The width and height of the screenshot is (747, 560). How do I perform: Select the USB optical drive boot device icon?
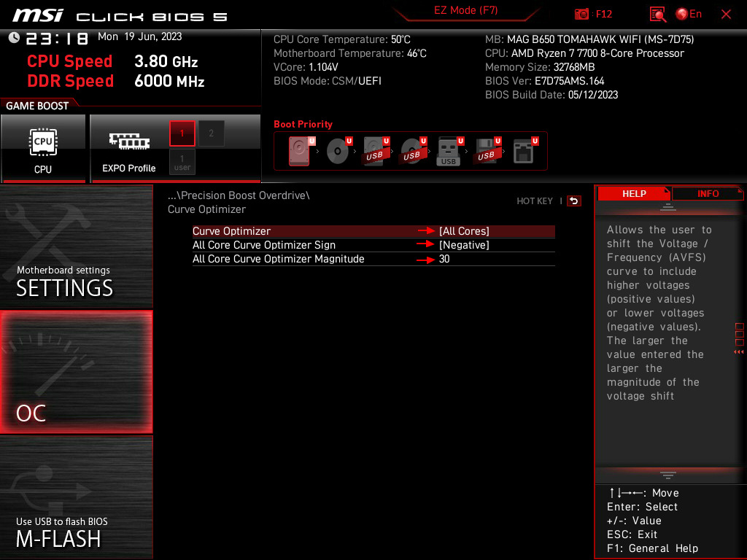click(x=414, y=151)
